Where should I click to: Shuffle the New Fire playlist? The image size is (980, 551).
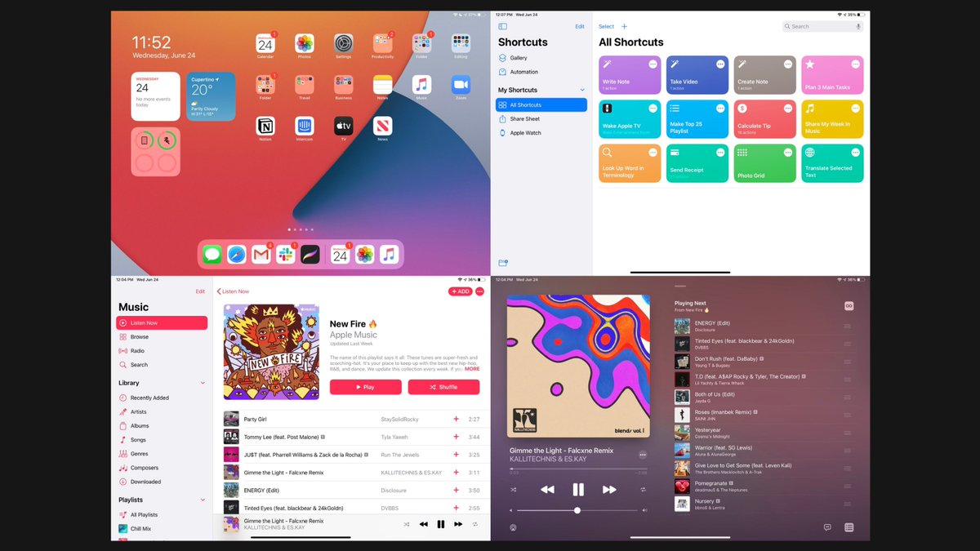point(443,387)
